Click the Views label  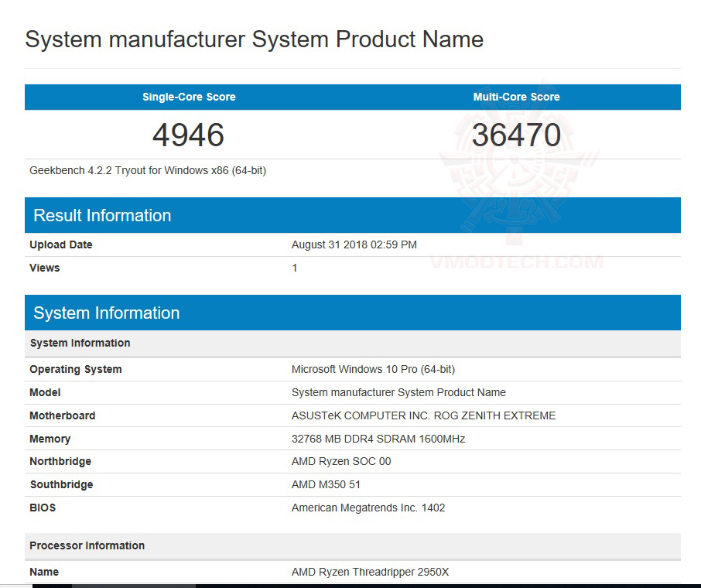pos(44,268)
